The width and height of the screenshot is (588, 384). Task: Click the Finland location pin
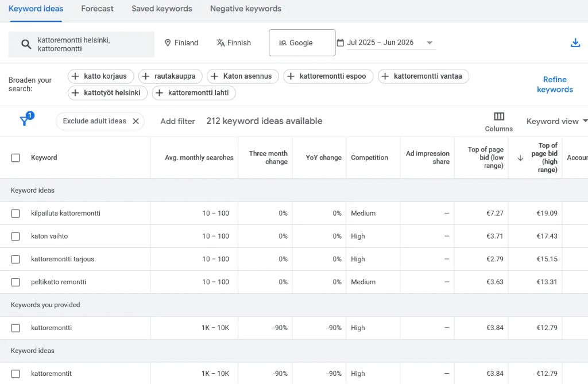tap(168, 42)
